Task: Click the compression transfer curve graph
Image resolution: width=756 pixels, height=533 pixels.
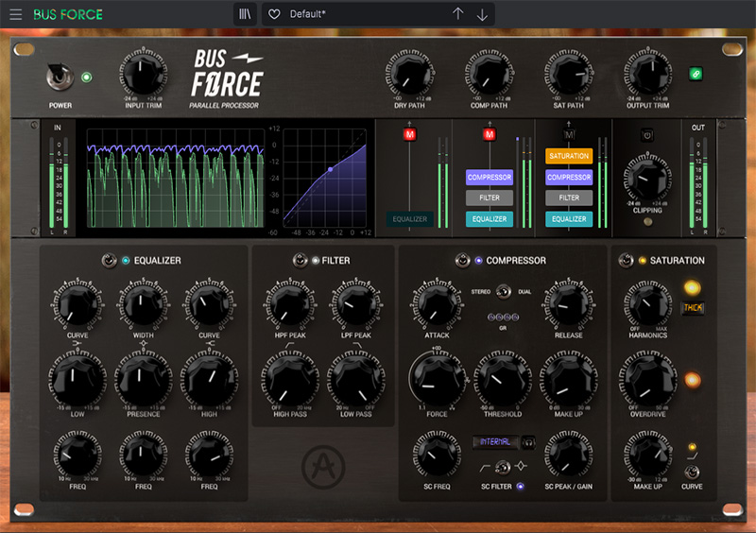Action: click(x=324, y=178)
